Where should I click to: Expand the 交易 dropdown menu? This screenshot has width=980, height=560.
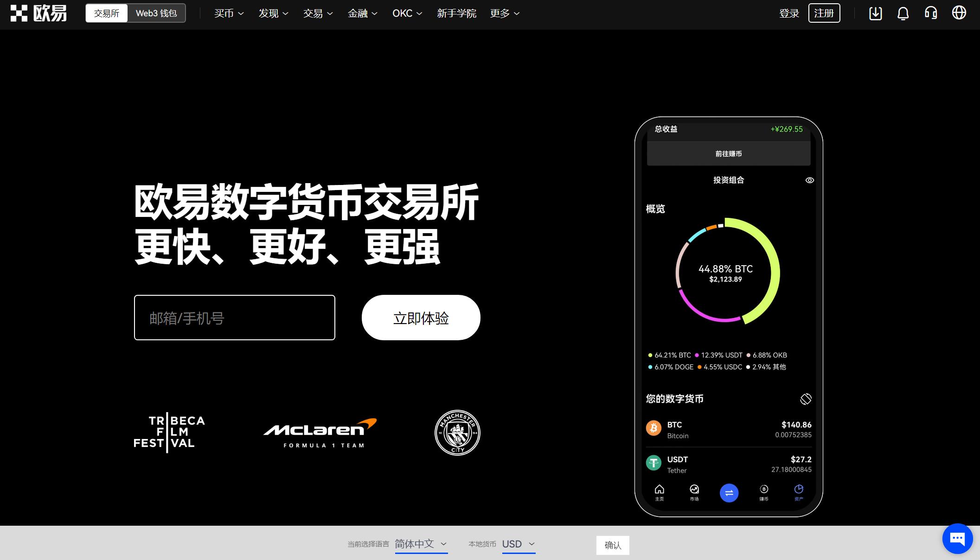click(317, 13)
